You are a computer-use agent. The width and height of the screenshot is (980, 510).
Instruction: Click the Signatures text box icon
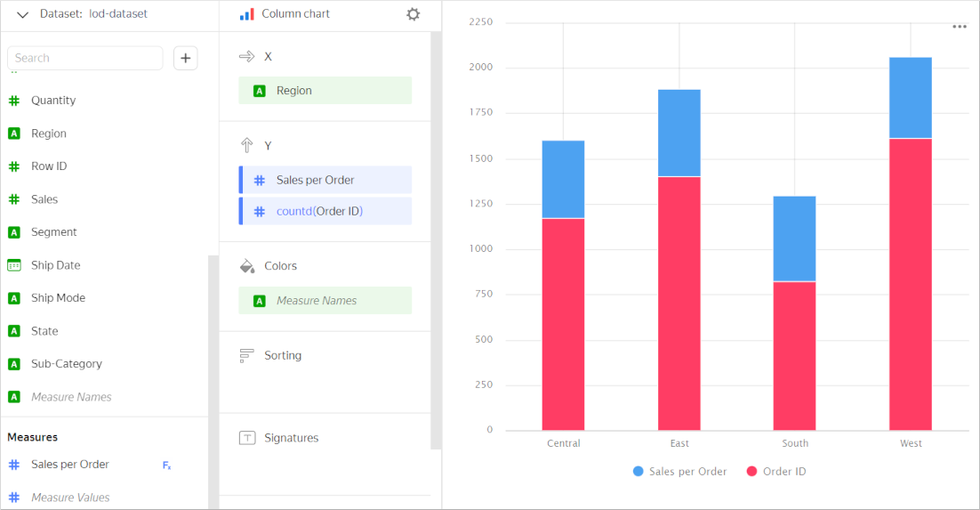coord(247,438)
